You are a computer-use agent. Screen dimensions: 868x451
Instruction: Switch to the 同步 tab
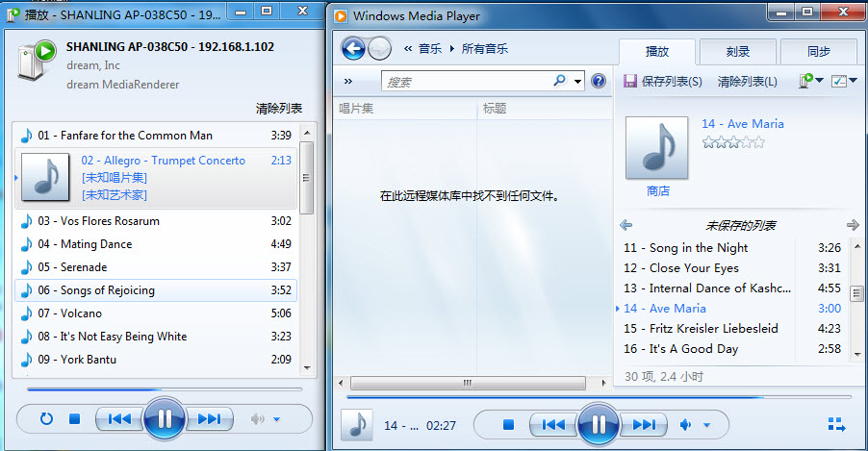point(819,52)
